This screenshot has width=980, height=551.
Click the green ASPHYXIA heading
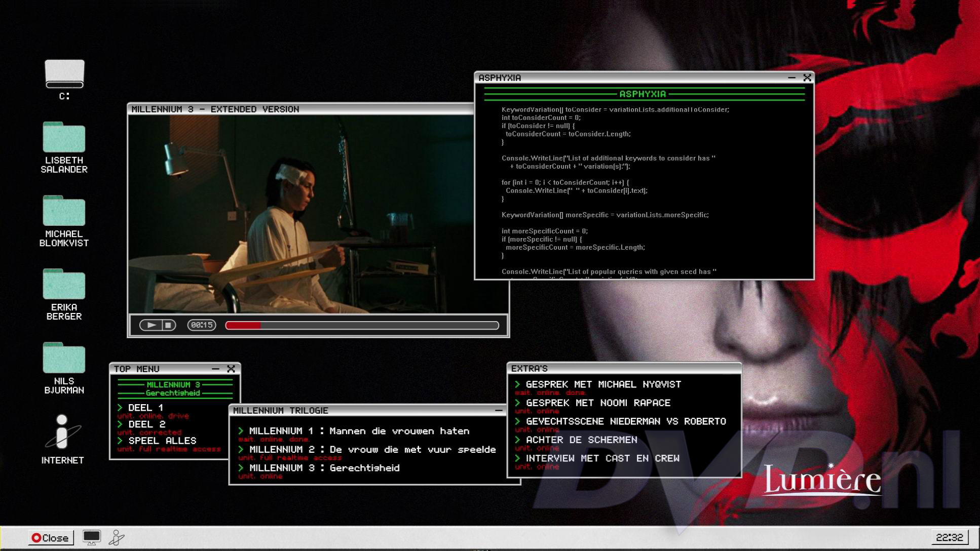pos(643,94)
